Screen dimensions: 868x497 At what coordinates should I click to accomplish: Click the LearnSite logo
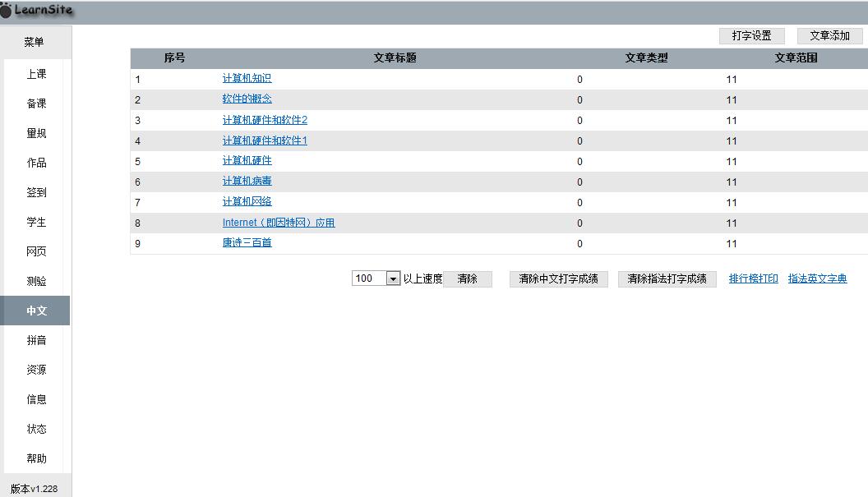36,10
